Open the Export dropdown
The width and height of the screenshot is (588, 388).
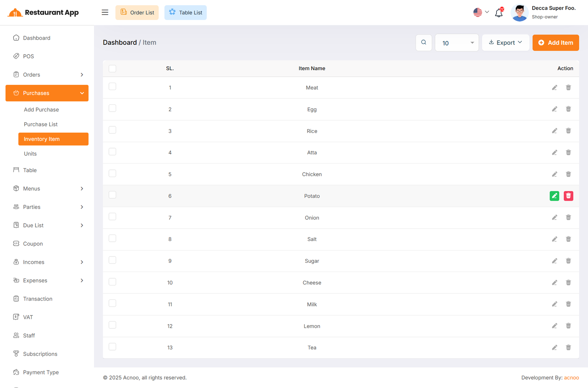(x=505, y=43)
